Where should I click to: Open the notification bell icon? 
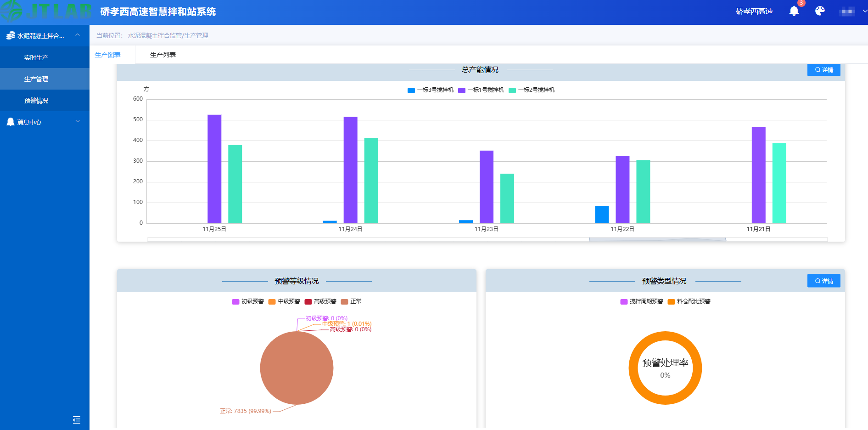794,11
